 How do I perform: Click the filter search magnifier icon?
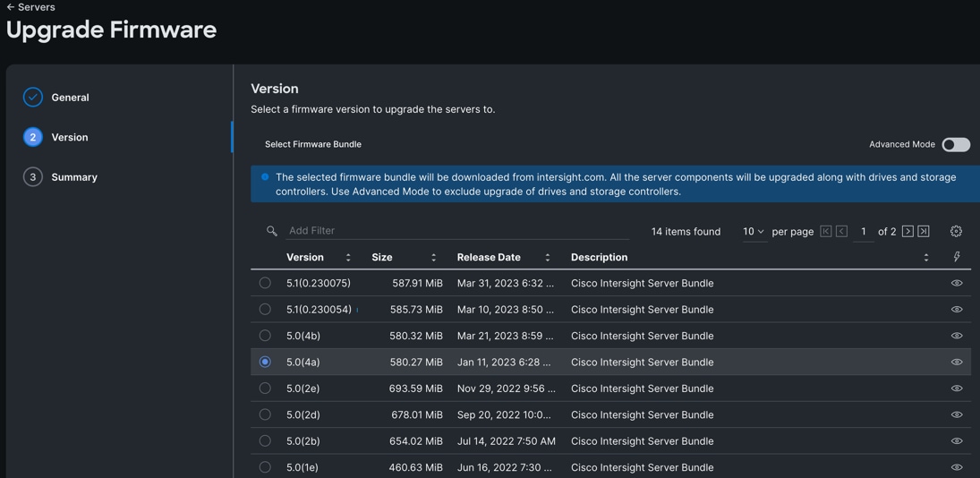[x=271, y=231]
